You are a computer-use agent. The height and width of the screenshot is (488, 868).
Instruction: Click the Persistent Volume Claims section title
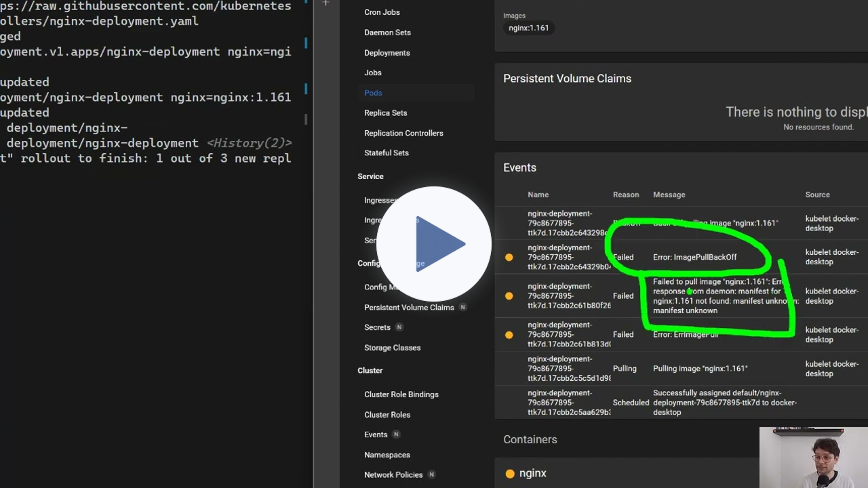567,79
